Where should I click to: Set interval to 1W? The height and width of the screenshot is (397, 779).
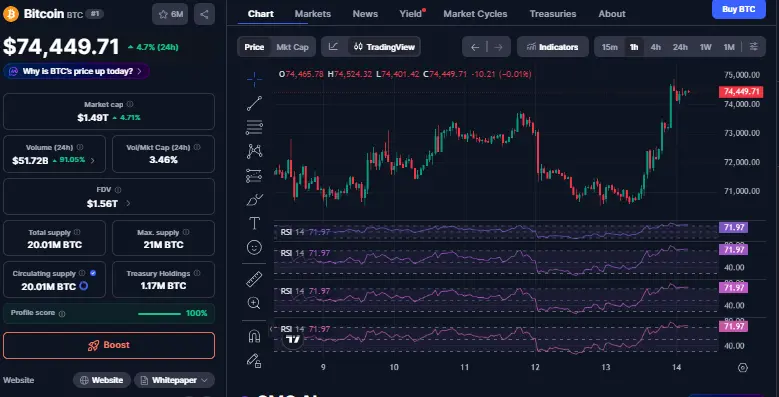(x=705, y=47)
